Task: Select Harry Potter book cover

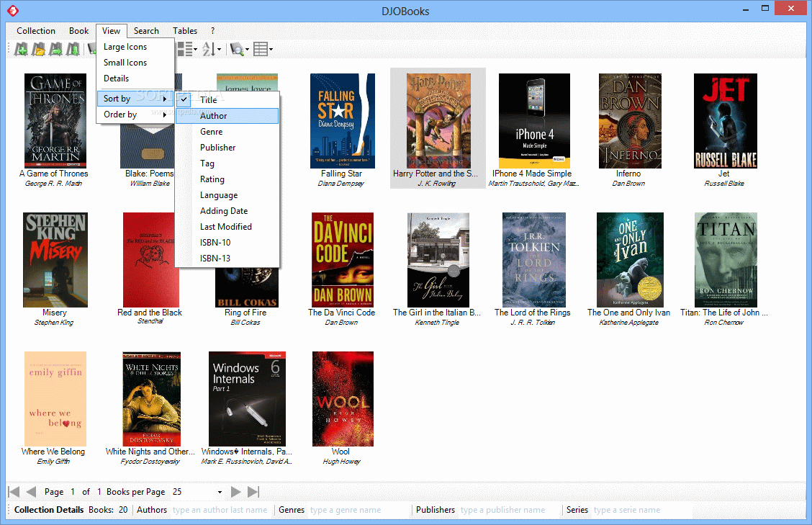Action: (x=438, y=121)
